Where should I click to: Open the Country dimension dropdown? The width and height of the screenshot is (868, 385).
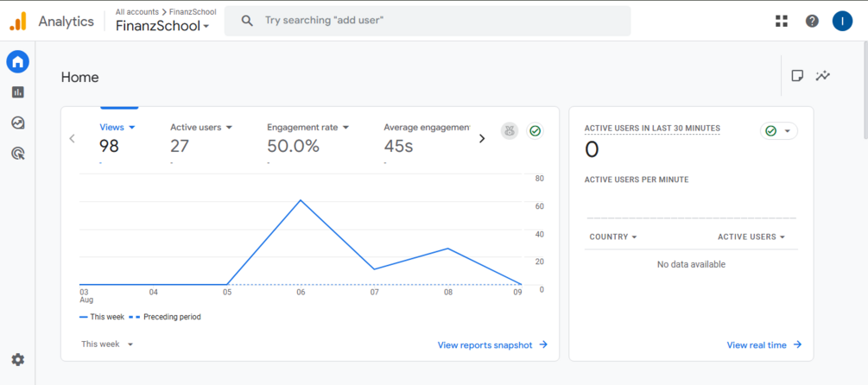[x=613, y=237]
